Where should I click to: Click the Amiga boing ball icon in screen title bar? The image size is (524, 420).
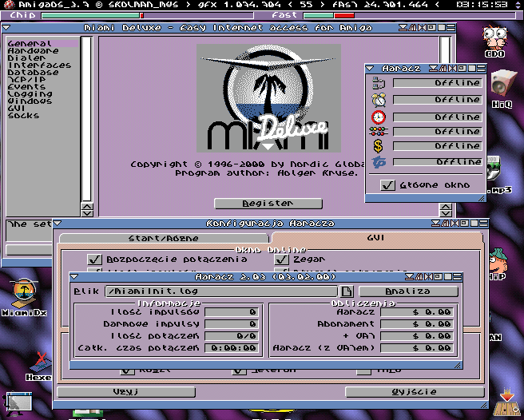[8, 5]
